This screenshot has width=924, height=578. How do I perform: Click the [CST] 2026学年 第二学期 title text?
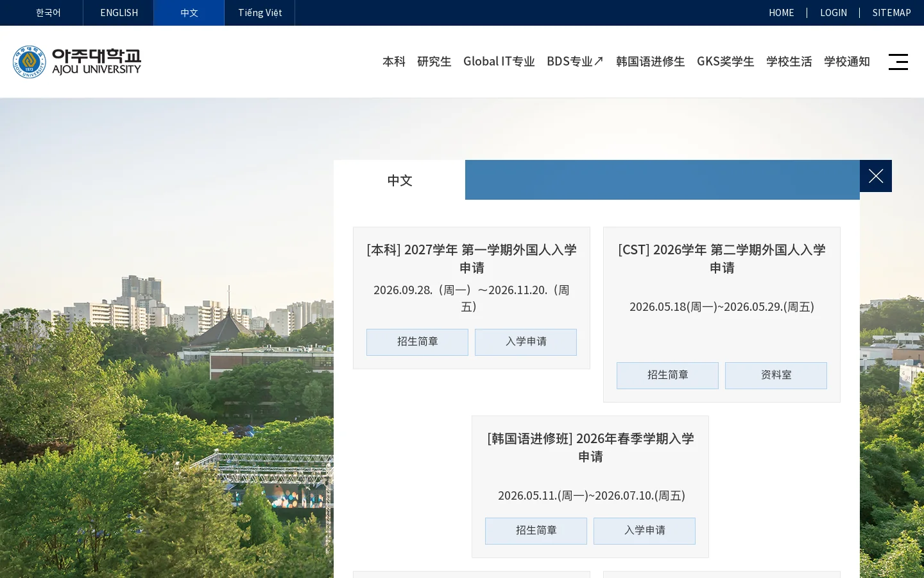click(722, 258)
